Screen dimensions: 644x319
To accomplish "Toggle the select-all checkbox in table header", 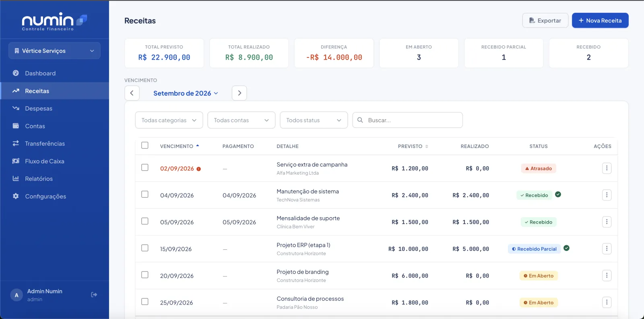I will (x=145, y=145).
